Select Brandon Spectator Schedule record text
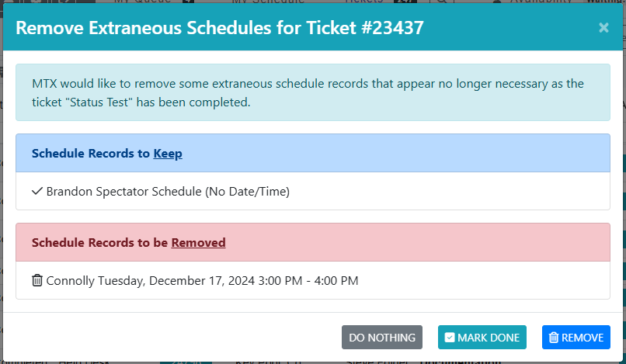This screenshot has width=626, height=364. (168, 192)
